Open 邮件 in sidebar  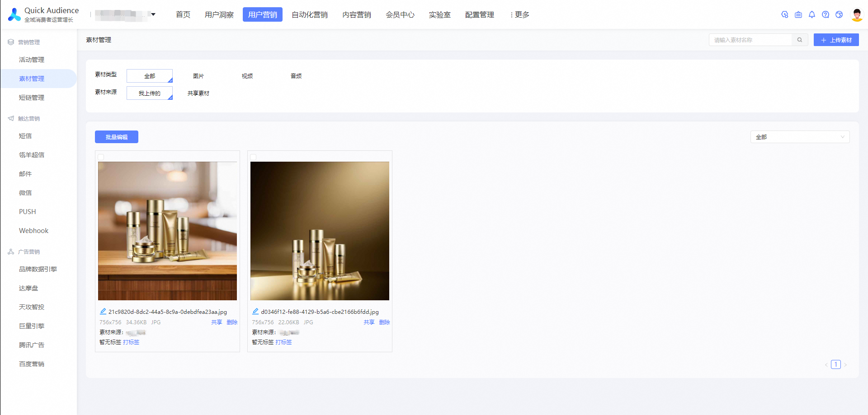click(25, 174)
